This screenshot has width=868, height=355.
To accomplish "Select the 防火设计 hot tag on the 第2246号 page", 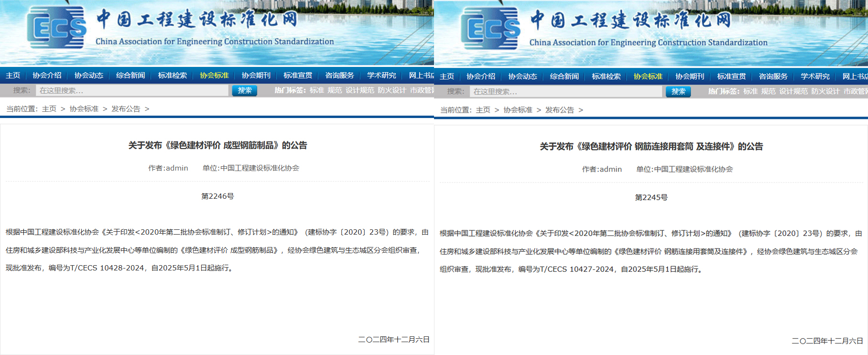I will pyautogui.click(x=392, y=90).
